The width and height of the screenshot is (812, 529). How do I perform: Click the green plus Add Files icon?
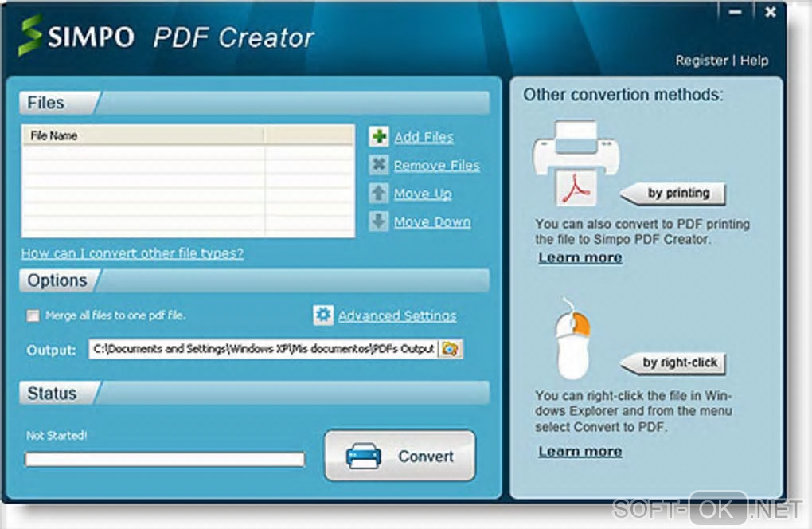[379, 137]
